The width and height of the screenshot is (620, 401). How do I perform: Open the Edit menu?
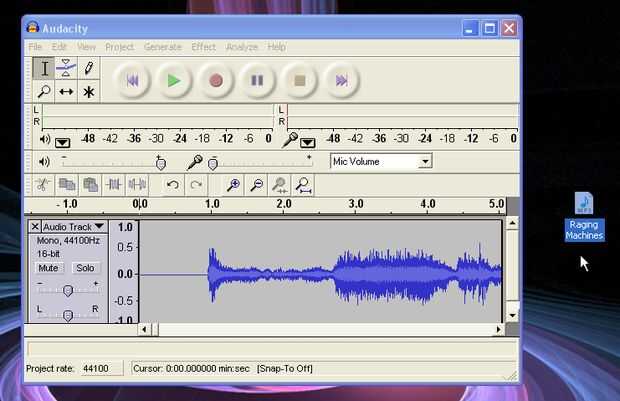[x=59, y=47]
